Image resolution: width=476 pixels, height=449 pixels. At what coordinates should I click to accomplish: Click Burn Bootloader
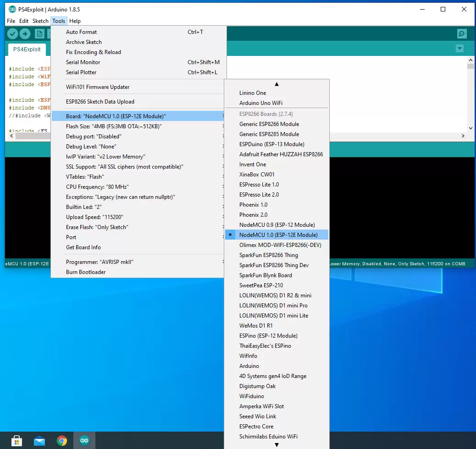tap(138, 272)
